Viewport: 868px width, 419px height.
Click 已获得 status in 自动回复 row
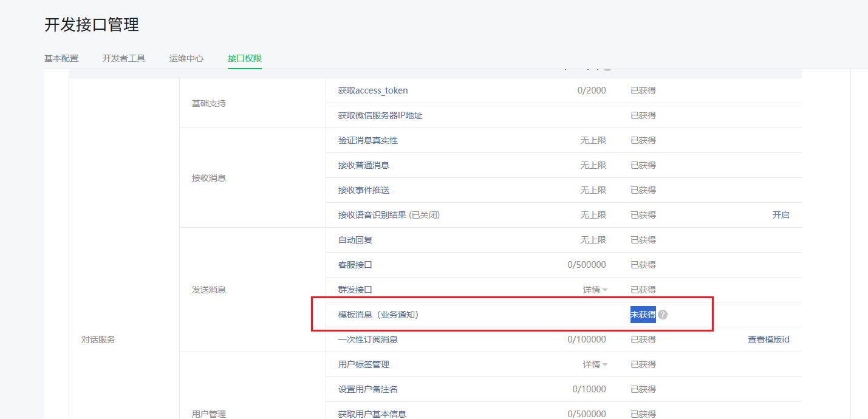click(x=643, y=240)
